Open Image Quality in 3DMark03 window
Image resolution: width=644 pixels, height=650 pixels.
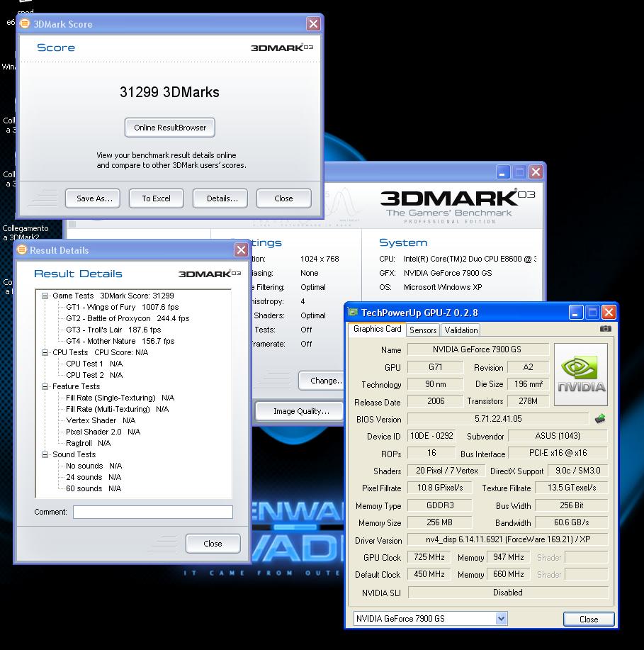pos(300,411)
